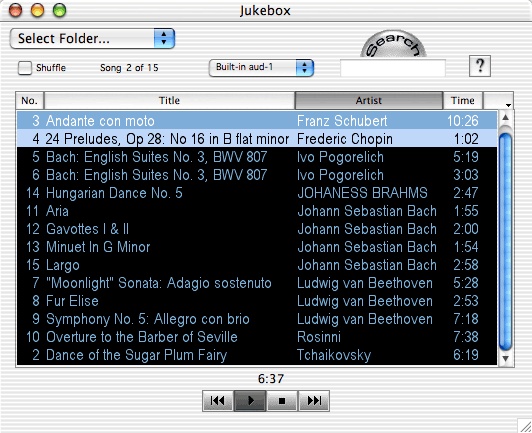Sort by the No. column header

(x=30, y=100)
